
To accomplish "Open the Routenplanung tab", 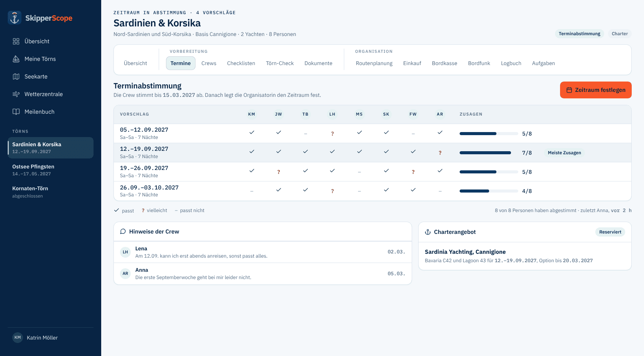I will click(374, 63).
